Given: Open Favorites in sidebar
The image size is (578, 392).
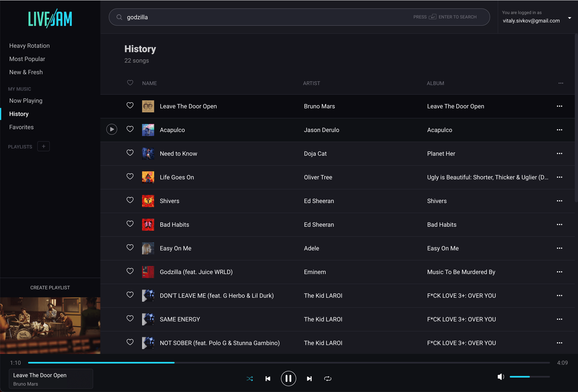Looking at the screenshot, I should tap(21, 127).
